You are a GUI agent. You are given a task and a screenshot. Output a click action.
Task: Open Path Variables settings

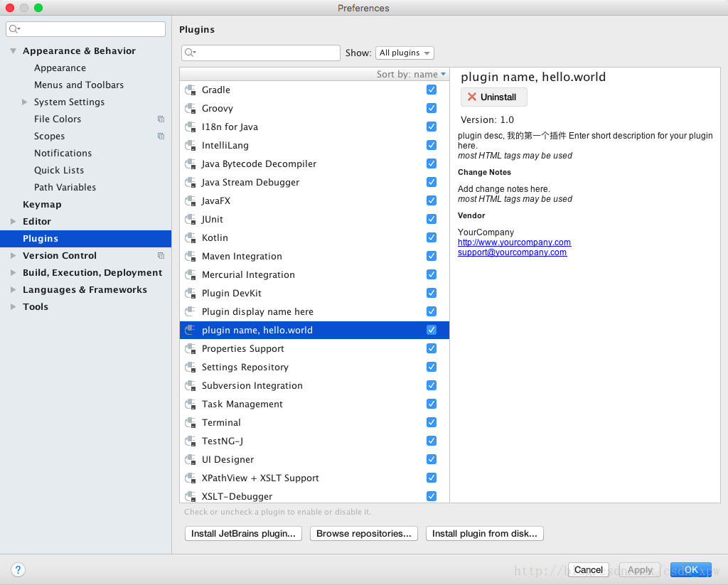(x=65, y=188)
